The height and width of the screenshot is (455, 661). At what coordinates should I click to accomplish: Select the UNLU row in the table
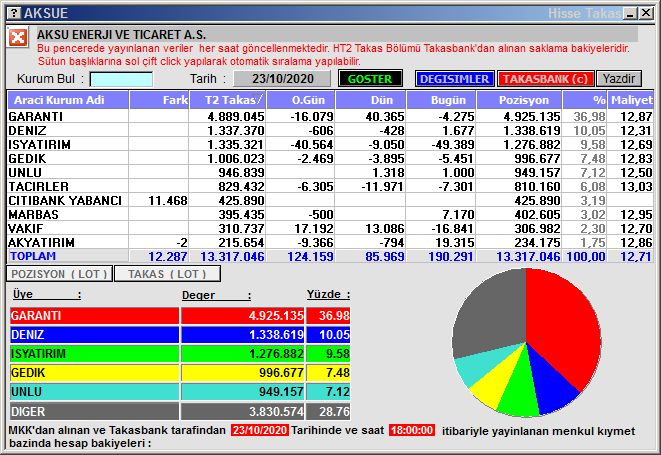click(330, 172)
